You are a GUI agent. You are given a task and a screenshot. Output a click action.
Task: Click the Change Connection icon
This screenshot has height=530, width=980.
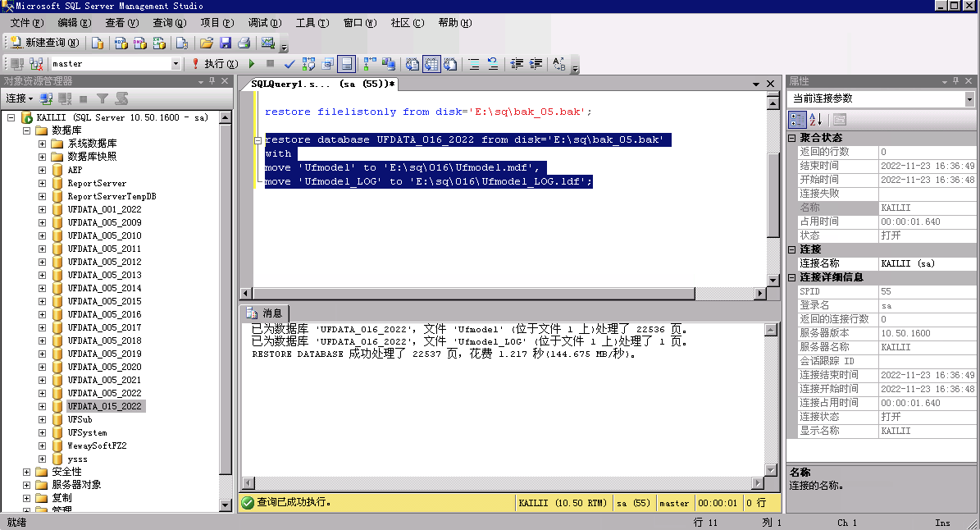pyautogui.click(x=36, y=64)
